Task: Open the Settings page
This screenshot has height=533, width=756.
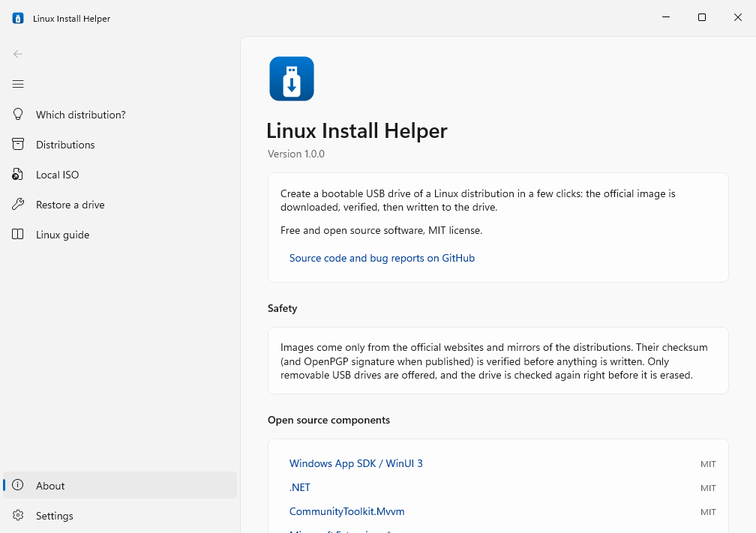Action: tap(119, 516)
